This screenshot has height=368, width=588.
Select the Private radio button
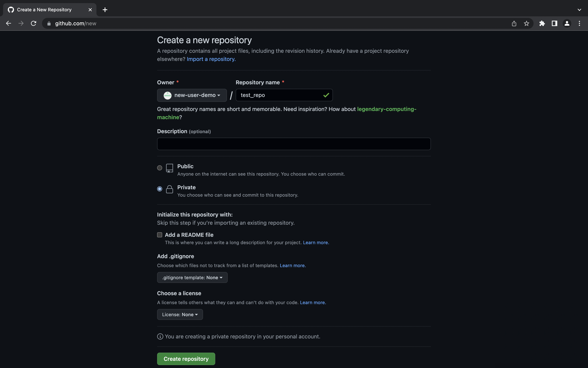[160, 189]
